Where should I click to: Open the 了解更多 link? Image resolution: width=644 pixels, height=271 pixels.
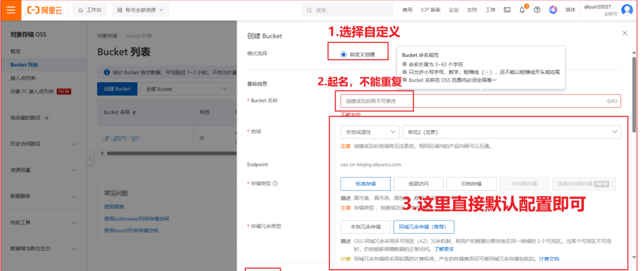click(444, 249)
